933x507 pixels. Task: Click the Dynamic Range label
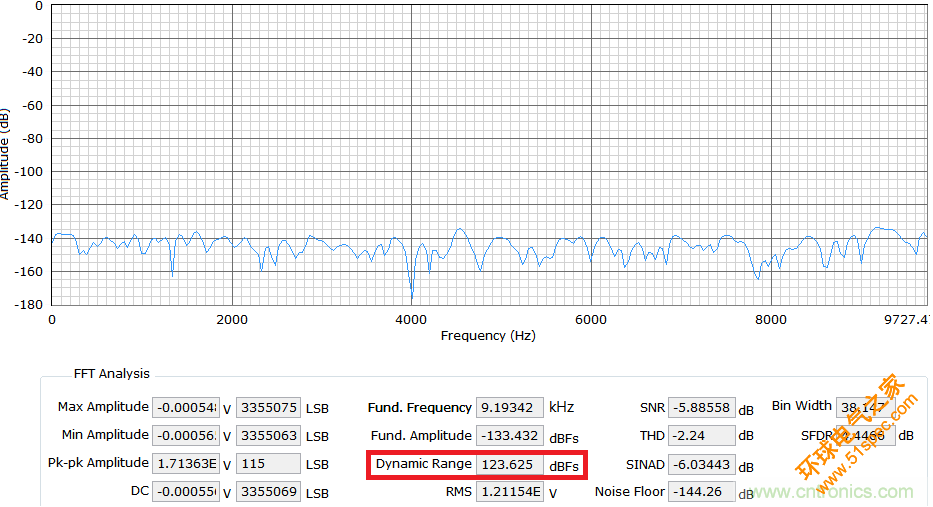click(x=424, y=464)
